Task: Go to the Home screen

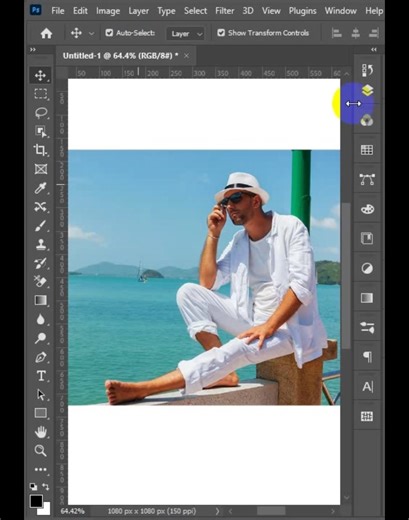Action: [x=46, y=33]
